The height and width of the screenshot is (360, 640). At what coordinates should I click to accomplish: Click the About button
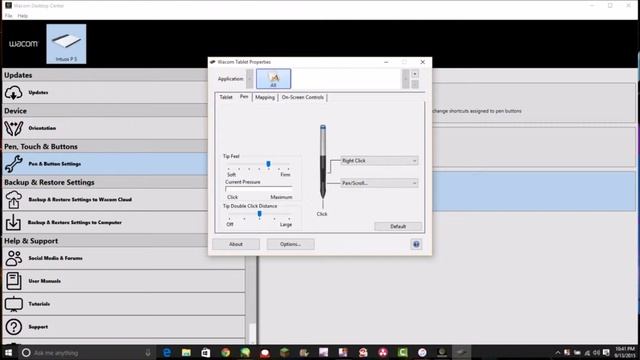click(x=236, y=244)
